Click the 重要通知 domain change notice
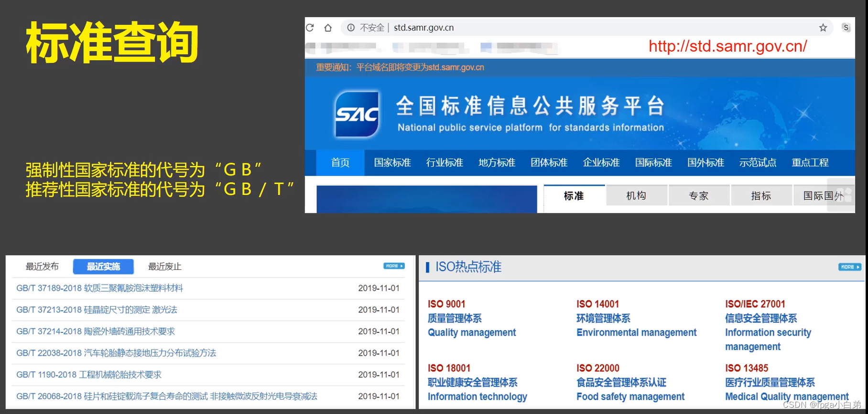 click(x=400, y=67)
